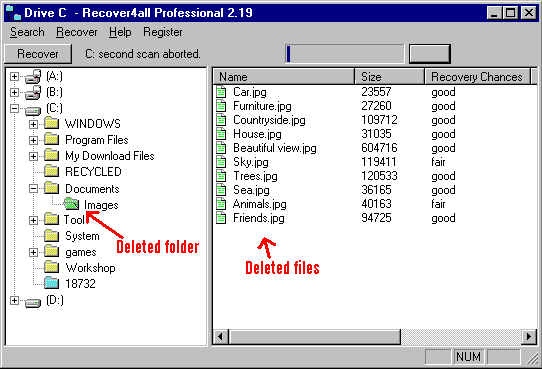
Task: Click the Animals.jpg file icon
Action: point(221,204)
